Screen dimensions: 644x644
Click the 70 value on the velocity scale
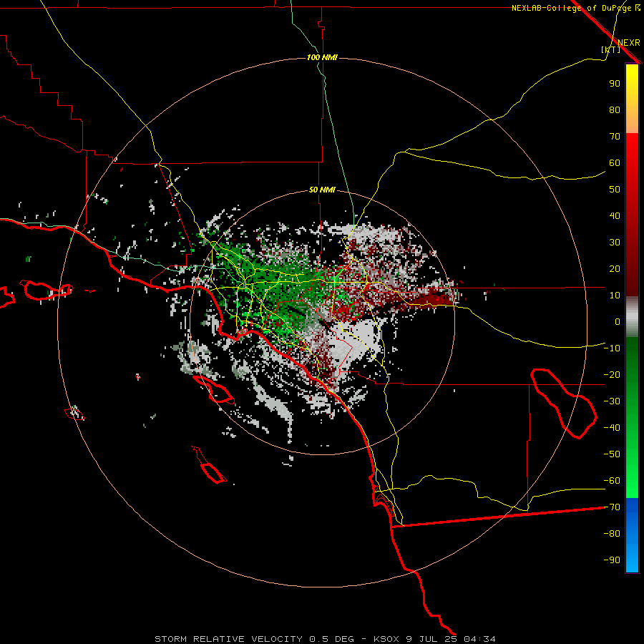click(x=615, y=137)
